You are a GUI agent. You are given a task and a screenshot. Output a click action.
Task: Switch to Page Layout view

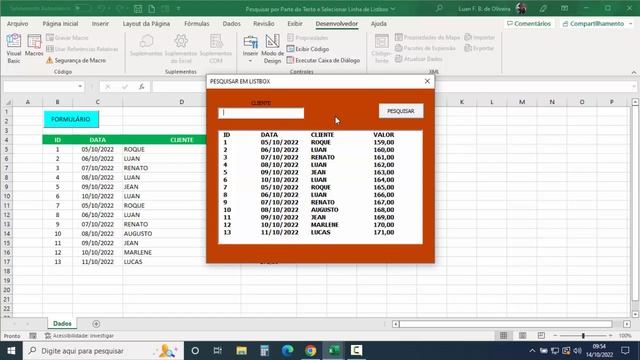[x=522, y=336]
